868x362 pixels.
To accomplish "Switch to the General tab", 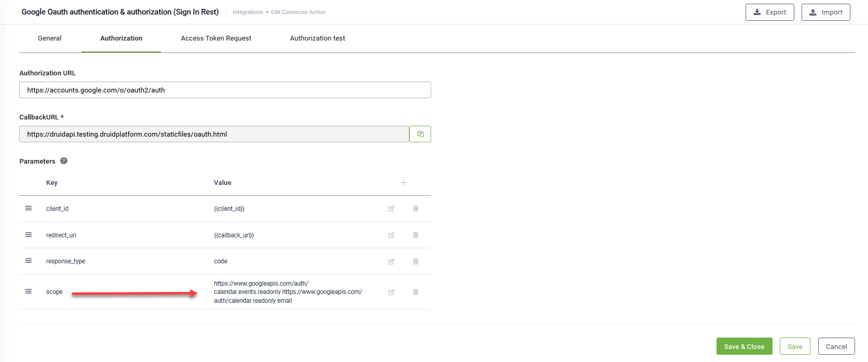I will (x=50, y=38).
